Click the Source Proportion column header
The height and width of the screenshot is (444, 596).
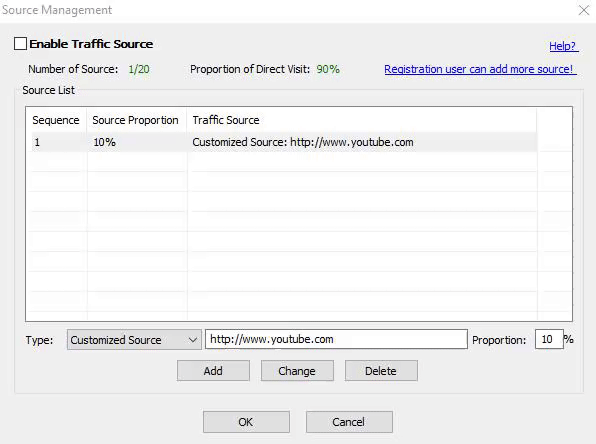pos(136,120)
